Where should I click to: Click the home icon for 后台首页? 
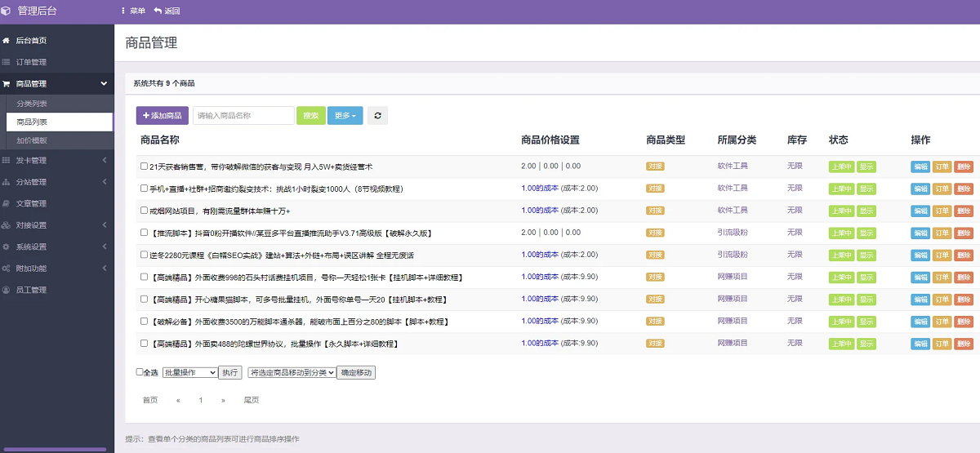pyautogui.click(x=7, y=41)
